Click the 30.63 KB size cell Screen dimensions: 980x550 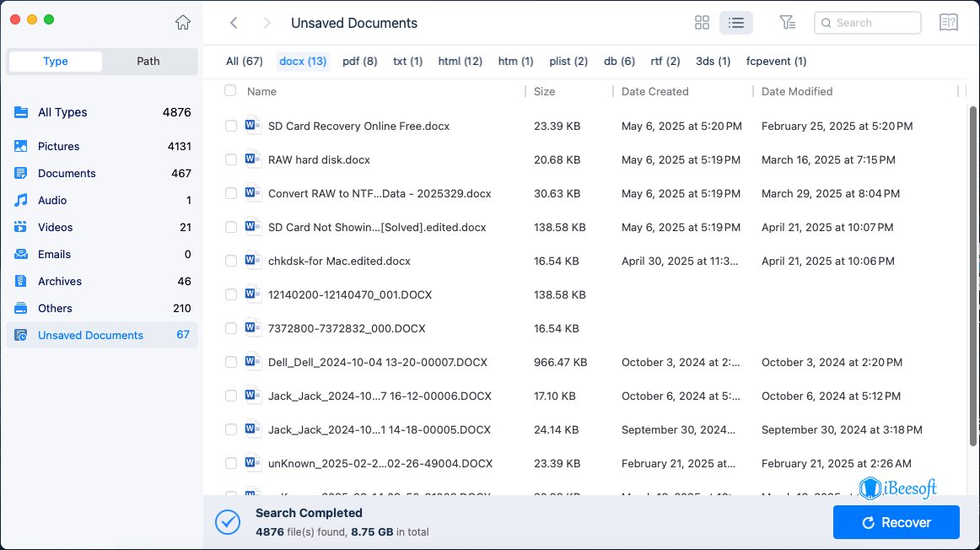[557, 193]
